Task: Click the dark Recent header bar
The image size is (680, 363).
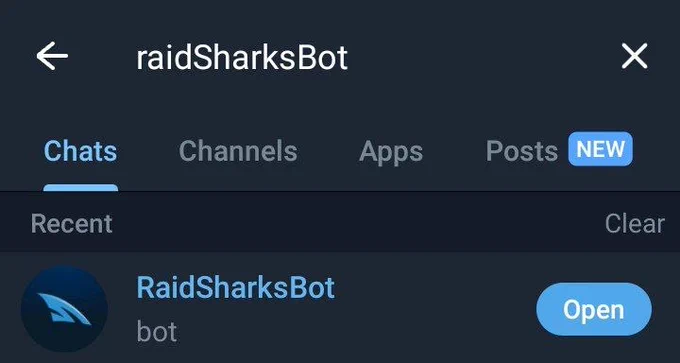Action: 340,222
